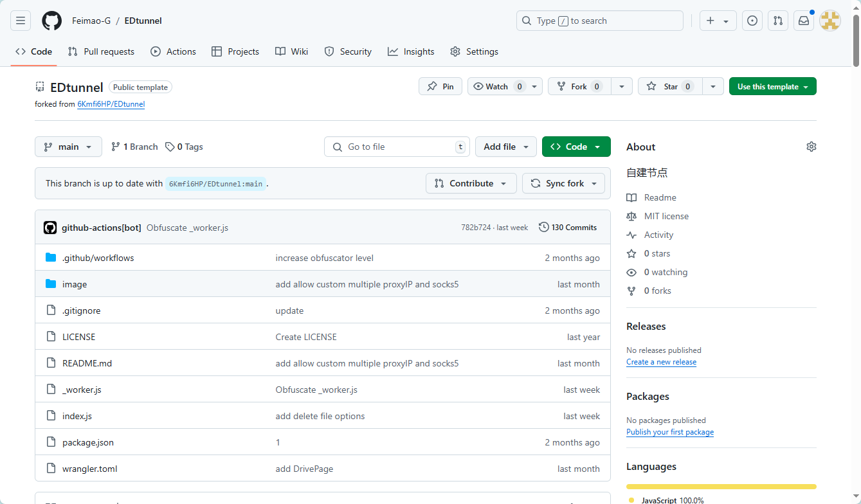Viewport: 861px width, 504px height.
Task: Focus the Go to file input
Action: [x=397, y=147]
